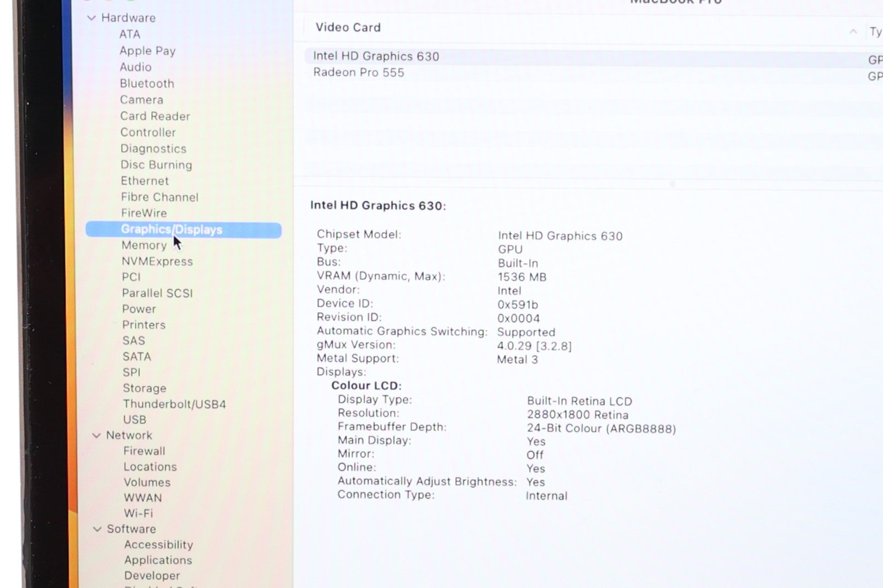Select Firewall under Network
Screen dimensions: 883x588
(x=144, y=451)
